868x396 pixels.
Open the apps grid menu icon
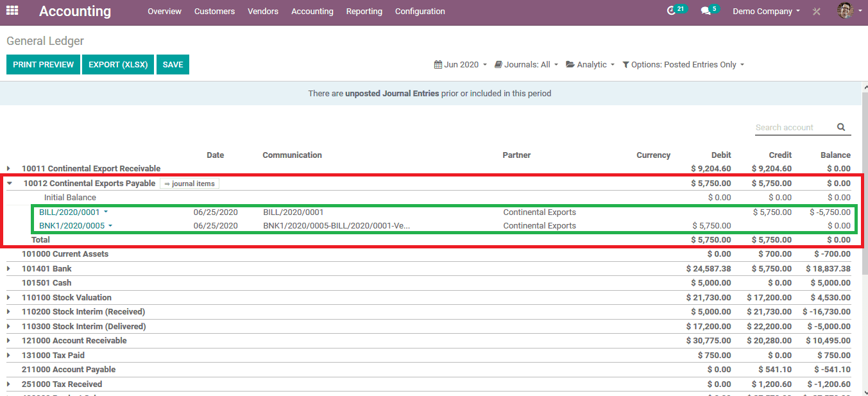pos(12,11)
